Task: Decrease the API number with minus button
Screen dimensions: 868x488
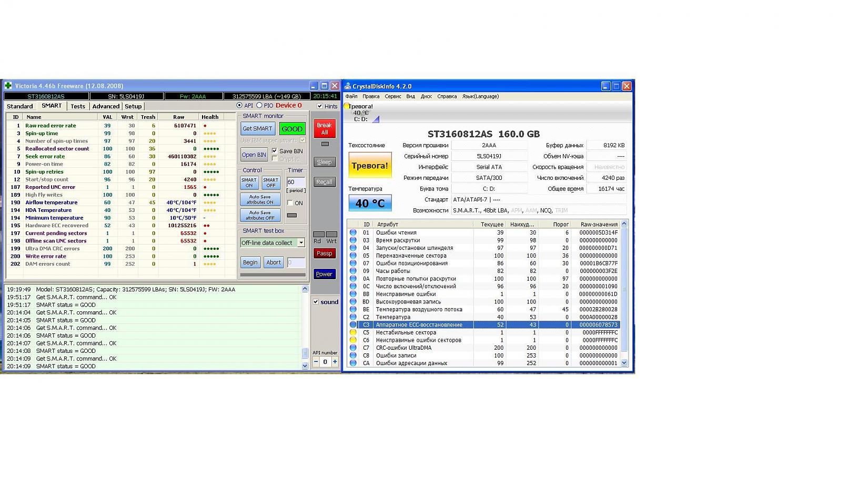Action: pyautogui.click(x=316, y=362)
